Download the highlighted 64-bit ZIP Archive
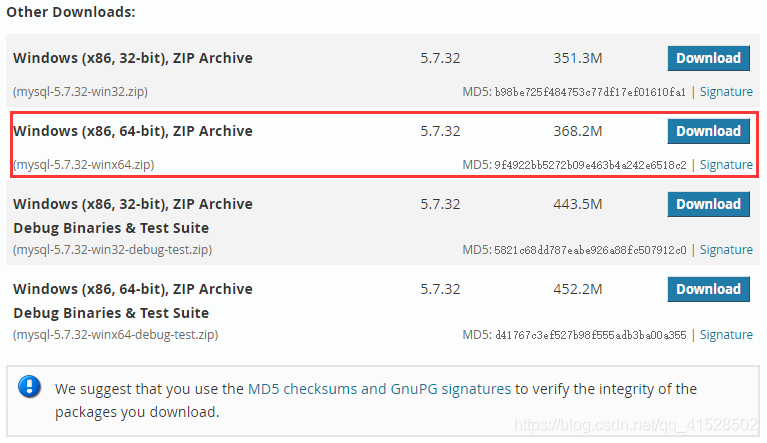The width and height of the screenshot is (767, 443). tap(708, 131)
